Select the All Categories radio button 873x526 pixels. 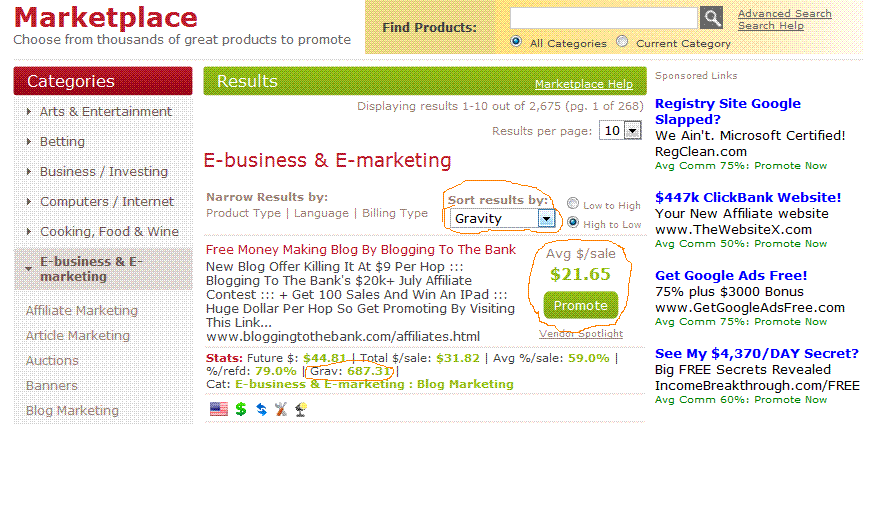coord(516,42)
